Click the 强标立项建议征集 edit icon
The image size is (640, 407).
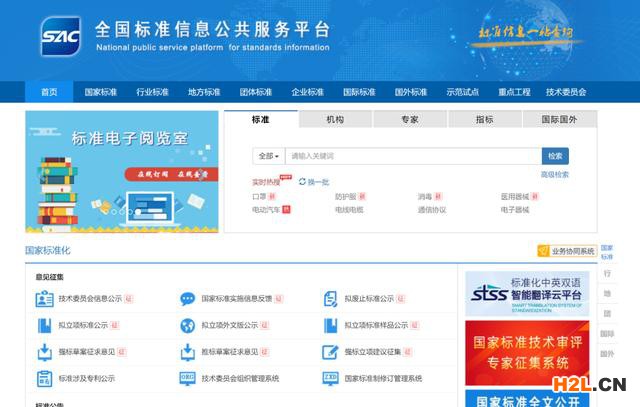331,352
